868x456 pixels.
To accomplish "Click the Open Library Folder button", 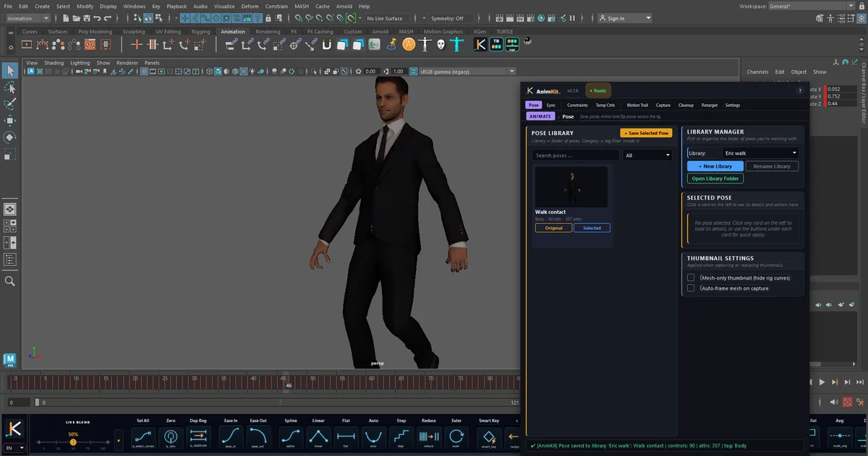I will (715, 178).
